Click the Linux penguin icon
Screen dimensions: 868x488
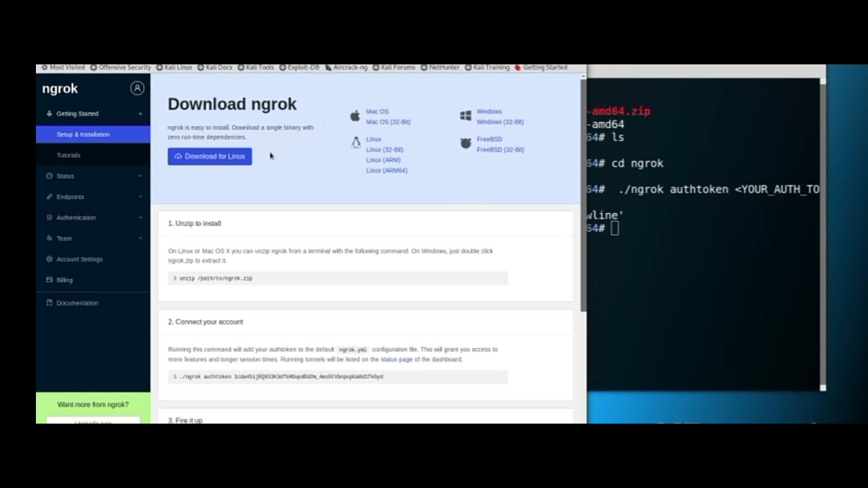(355, 143)
